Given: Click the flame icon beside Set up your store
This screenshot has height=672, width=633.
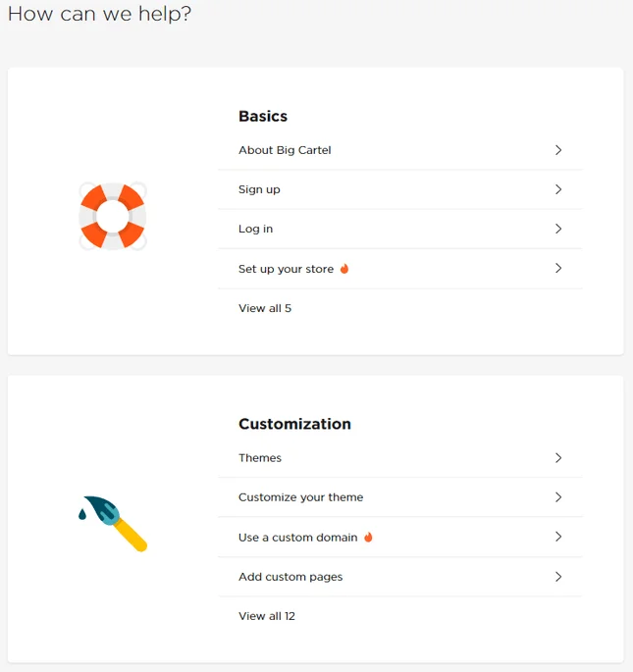Looking at the screenshot, I should tap(344, 269).
